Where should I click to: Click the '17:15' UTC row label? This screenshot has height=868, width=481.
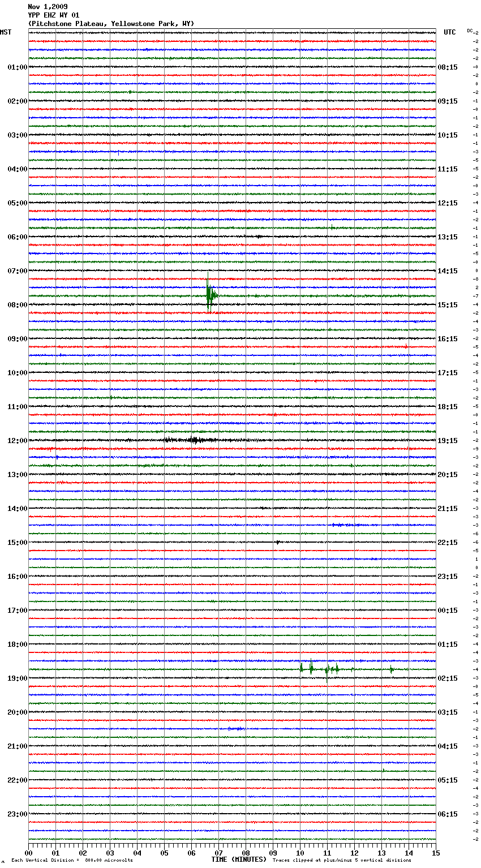(448, 373)
